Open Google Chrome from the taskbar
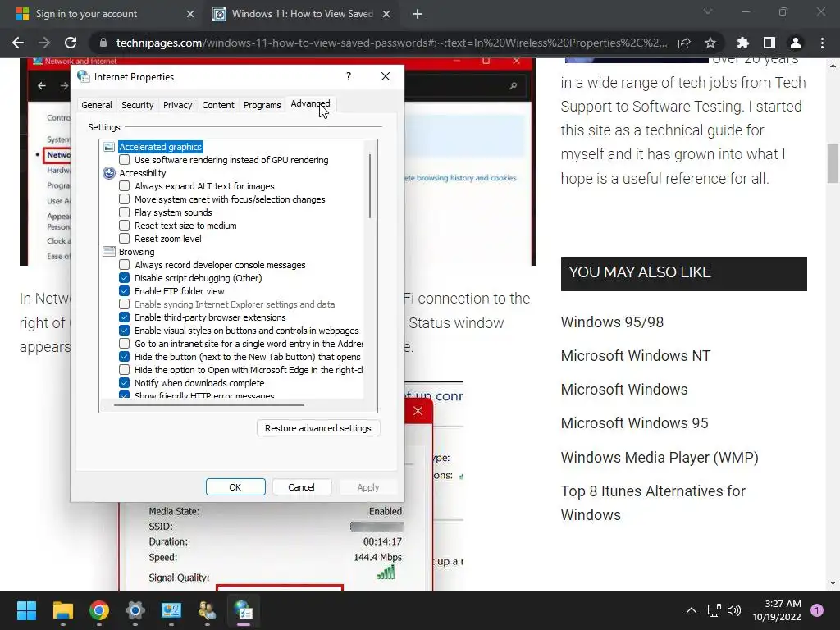 click(x=99, y=610)
